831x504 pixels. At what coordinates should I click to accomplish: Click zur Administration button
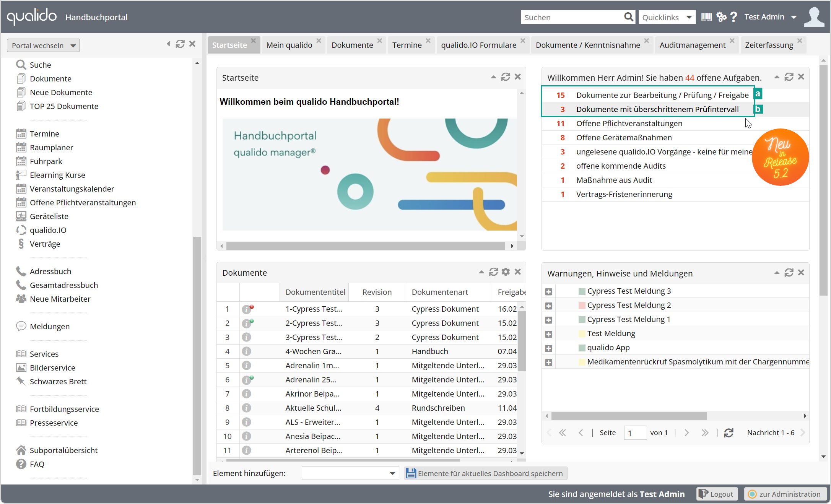tap(785, 494)
